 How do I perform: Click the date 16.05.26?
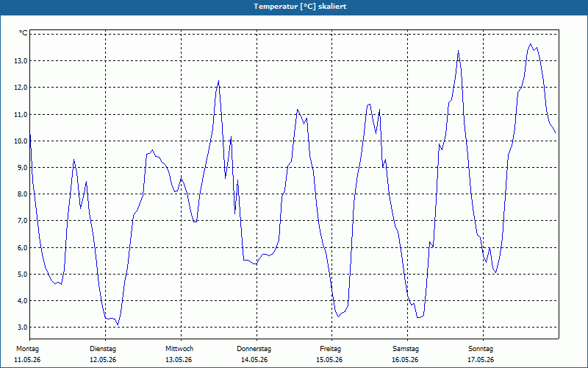pos(405,360)
